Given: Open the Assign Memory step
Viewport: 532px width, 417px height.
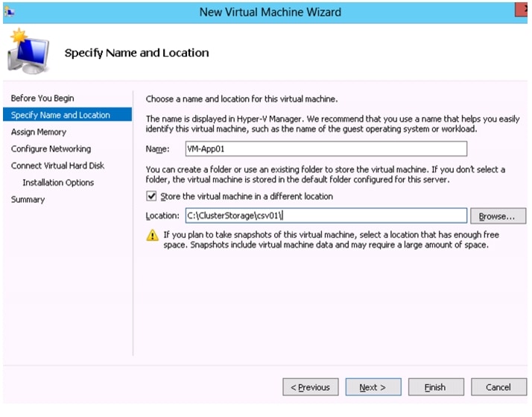Looking at the screenshot, I should (39, 132).
